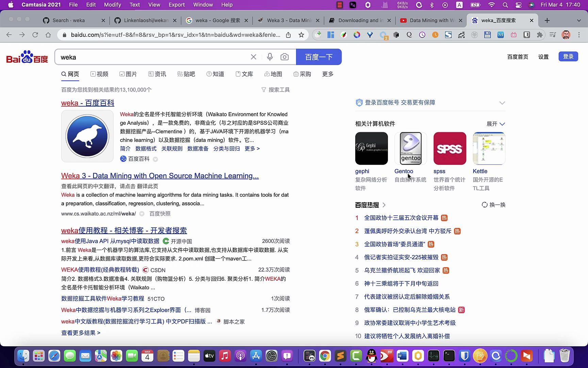Open 'weka - 百度百科' result link
The width and height of the screenshot is (588, 368).
click(x=88, y=103)
